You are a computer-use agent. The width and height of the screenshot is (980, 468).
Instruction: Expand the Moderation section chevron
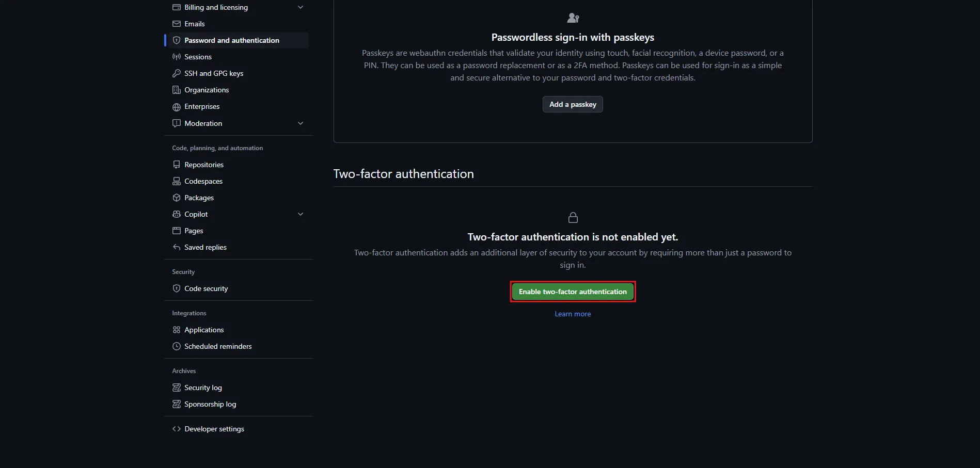pos(301,123)
